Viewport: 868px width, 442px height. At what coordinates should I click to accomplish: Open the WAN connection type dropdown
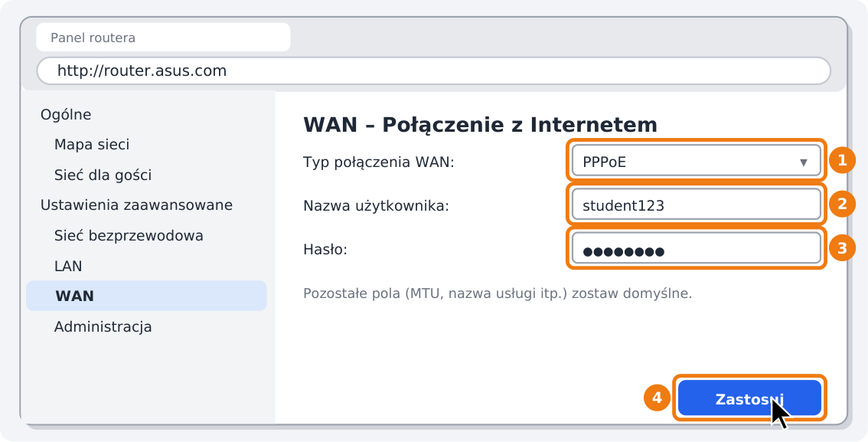(x=696, y=161)
